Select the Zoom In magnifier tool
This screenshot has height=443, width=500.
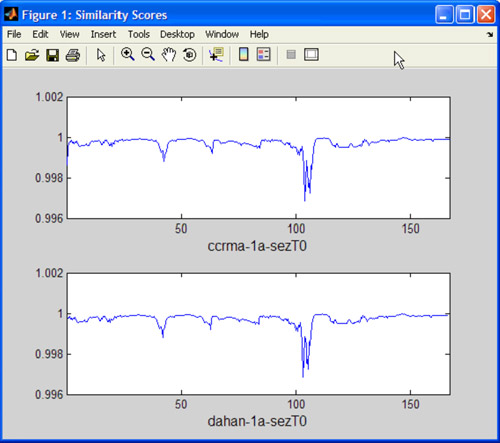click(128, 54)
